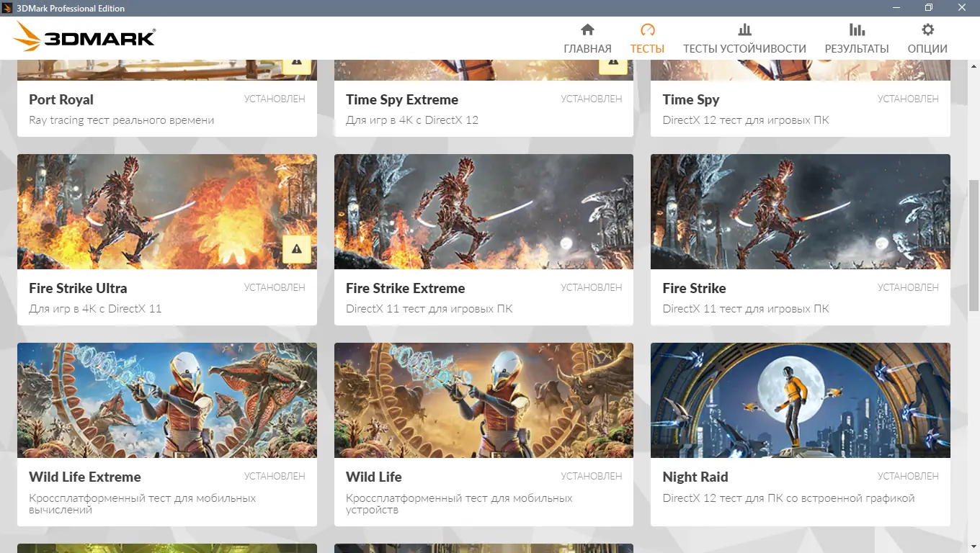Select the Wild Life benchmark image

pos(484,400)
